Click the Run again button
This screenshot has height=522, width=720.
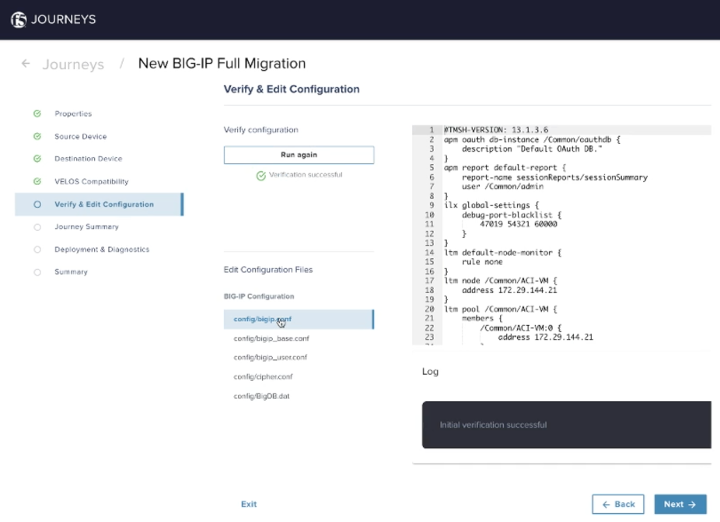tap(299, 155)
